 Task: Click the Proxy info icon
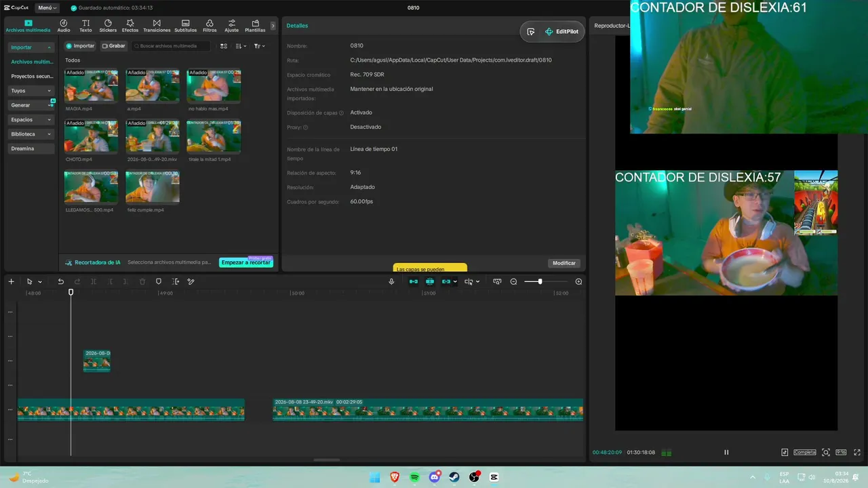305,127
